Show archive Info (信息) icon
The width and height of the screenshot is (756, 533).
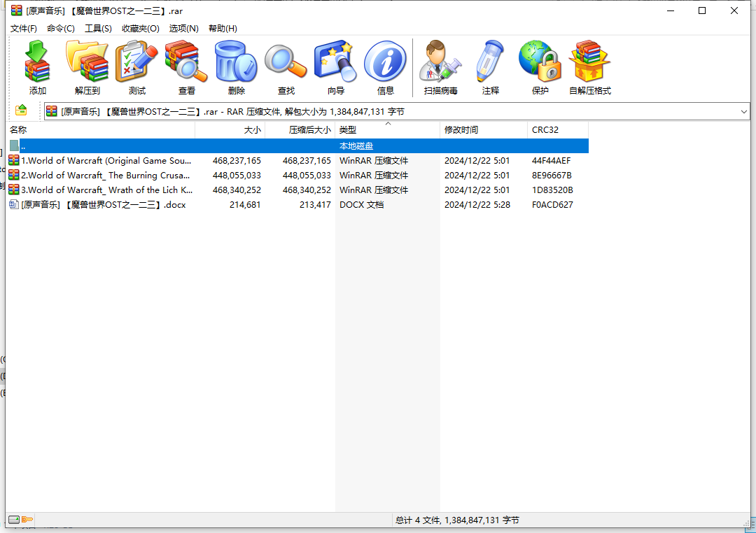point(385,68)
